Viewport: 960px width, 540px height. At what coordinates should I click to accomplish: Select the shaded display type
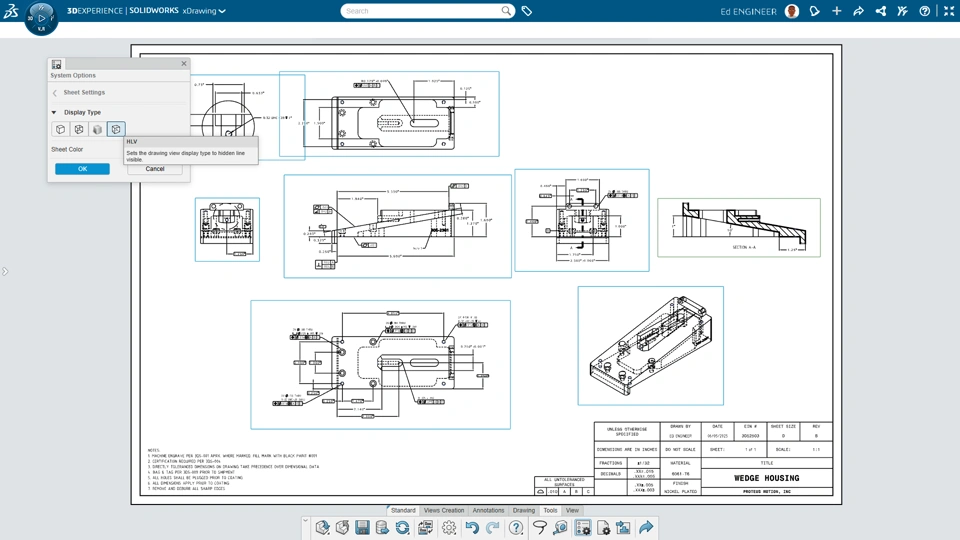click(x=97, y=129)
